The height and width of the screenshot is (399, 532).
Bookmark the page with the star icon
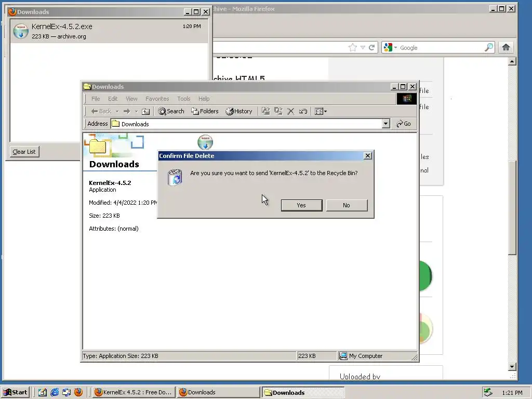coord(353,47)
